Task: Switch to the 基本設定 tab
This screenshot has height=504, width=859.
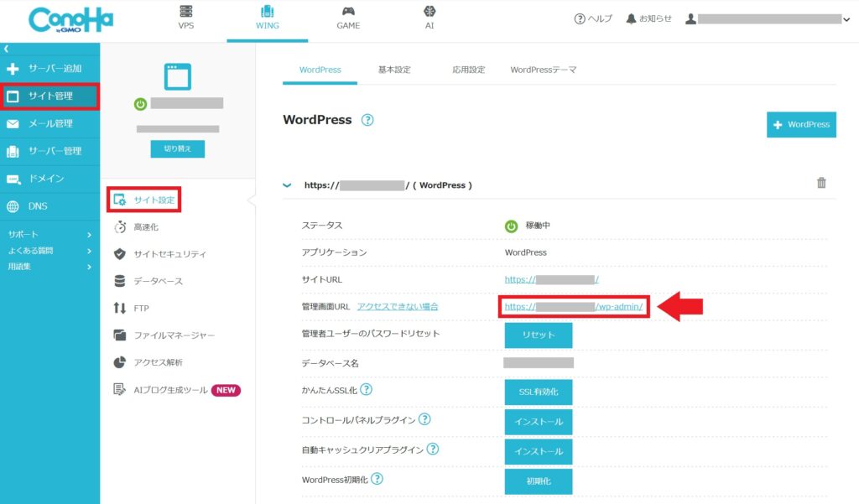Action: click(394, 70)
